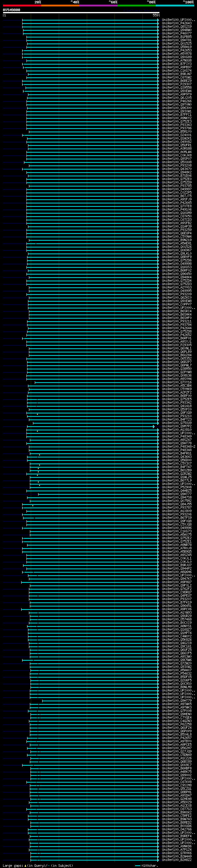Select the UniRef100_Q43643 hit label
This screenshot has height=868, width=197.
tap(177, 457)
